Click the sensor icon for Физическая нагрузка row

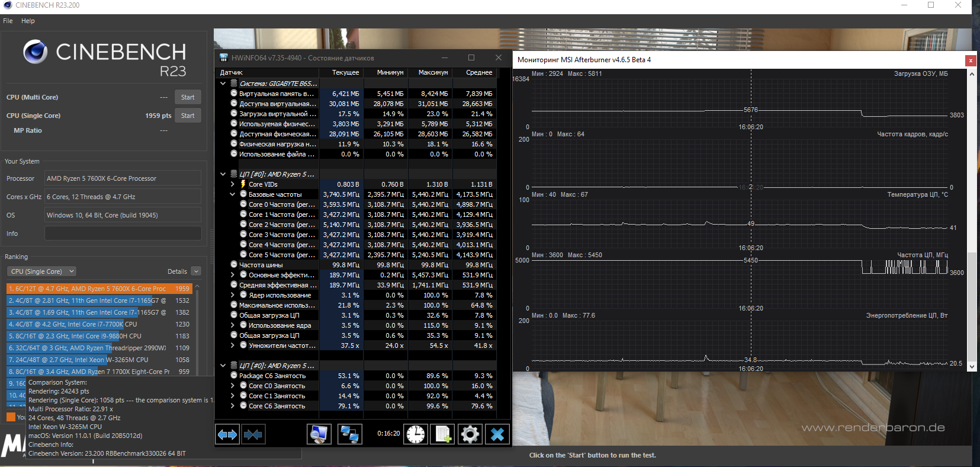tap(234, 144)
